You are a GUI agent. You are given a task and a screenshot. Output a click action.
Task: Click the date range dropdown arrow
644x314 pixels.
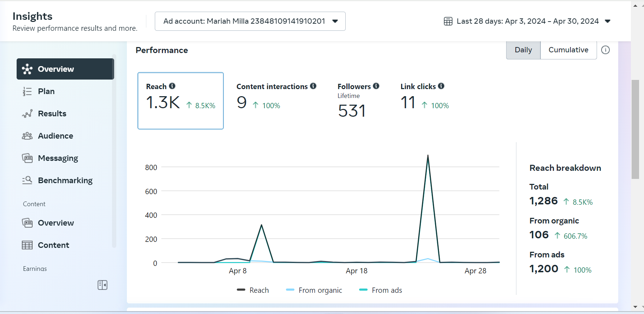(608, 21)
